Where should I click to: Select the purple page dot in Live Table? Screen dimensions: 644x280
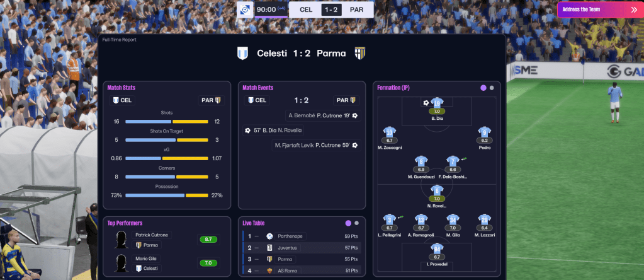(348, 223)
